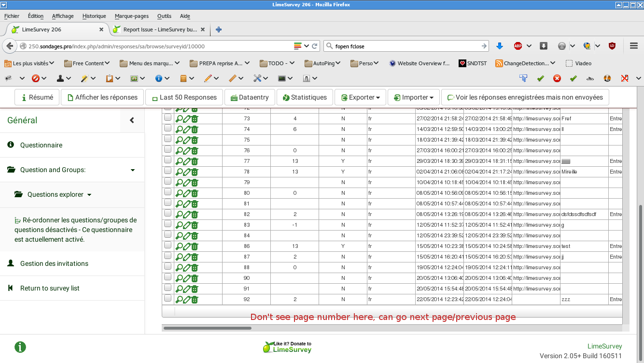This screenshot has height=363, width=644.
Task: Click the Statistiques button
Action: coord(305,97)
